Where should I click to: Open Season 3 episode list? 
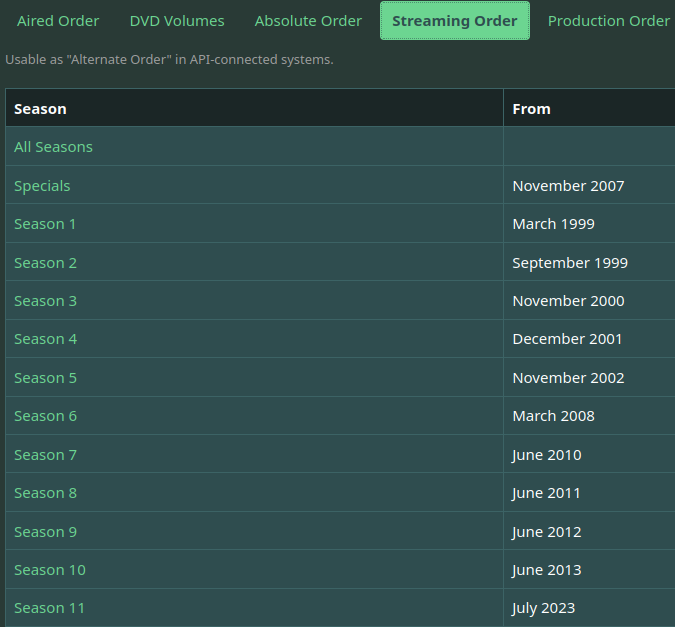point(45,301)
